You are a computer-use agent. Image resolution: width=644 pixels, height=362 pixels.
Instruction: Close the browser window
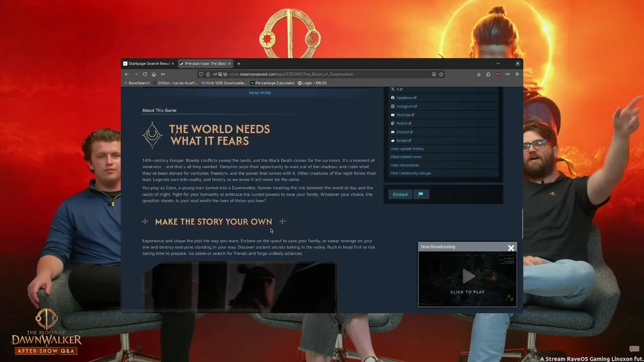517,64
